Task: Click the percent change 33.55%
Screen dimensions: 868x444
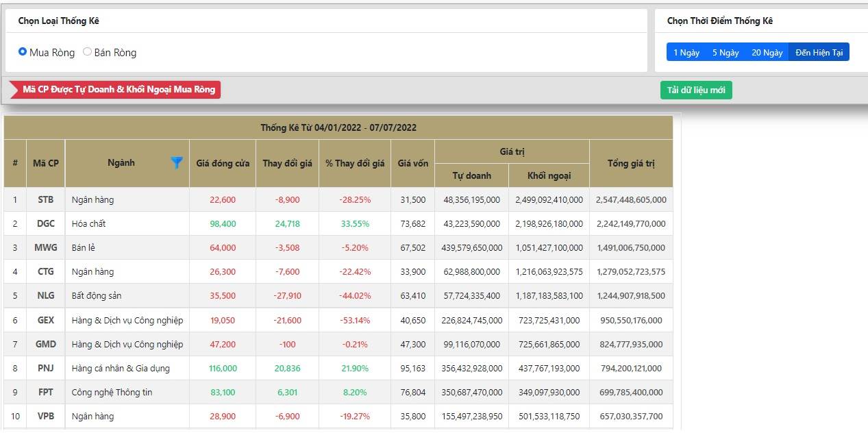Action: (355, 224)
